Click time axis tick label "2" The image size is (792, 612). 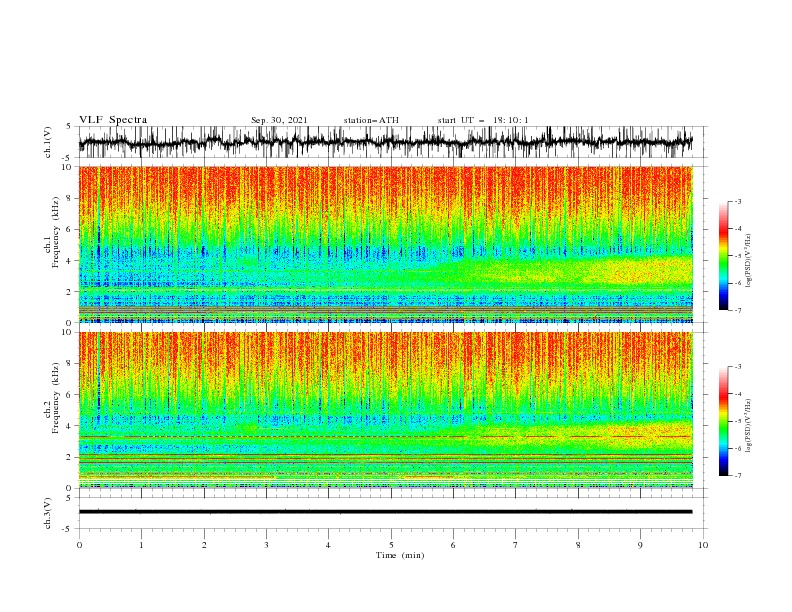pyautogui.click(x=204, y=545)
